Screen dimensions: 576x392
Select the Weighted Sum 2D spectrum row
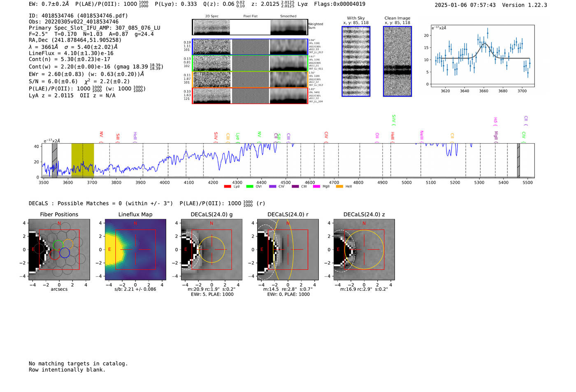point(250,27)
